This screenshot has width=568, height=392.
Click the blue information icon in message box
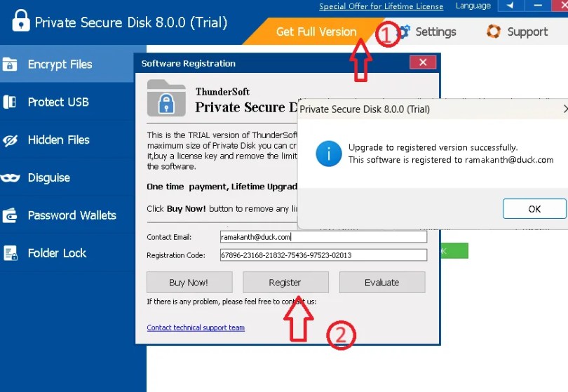pyautogui.click(x=329, y=154)
